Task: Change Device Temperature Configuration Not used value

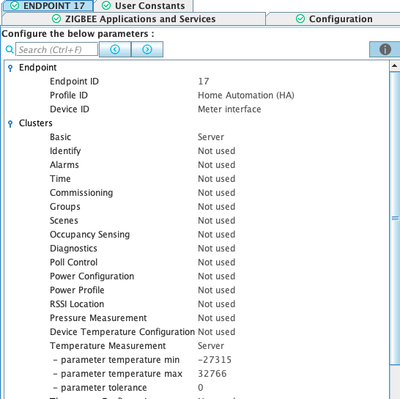Action: click(x=217, y=332)
